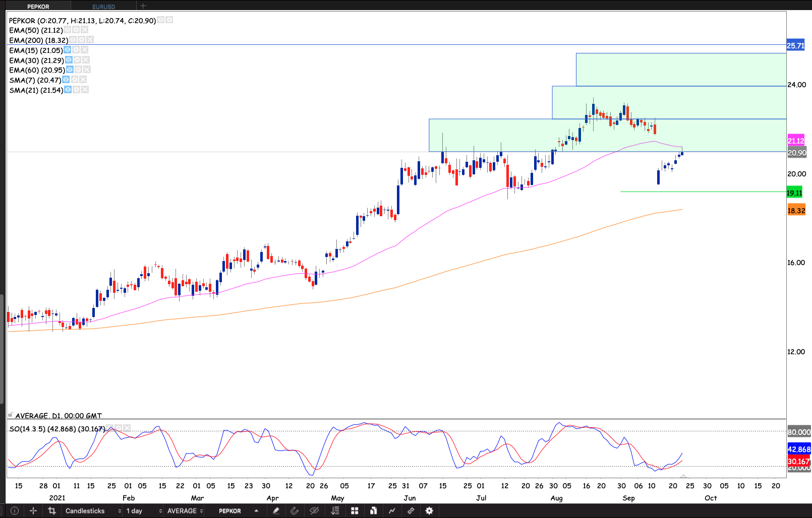Select the pencil drawing tool
The height and width of the screenshot is (518, 812).
(x=276, y=510)
